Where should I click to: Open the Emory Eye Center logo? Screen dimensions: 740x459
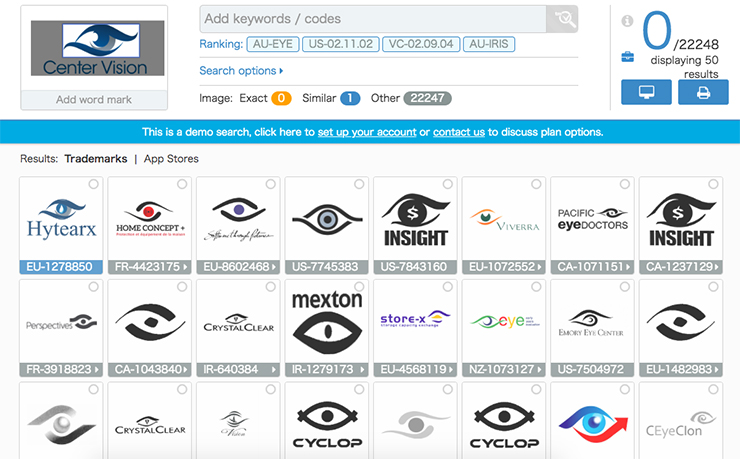591,323
